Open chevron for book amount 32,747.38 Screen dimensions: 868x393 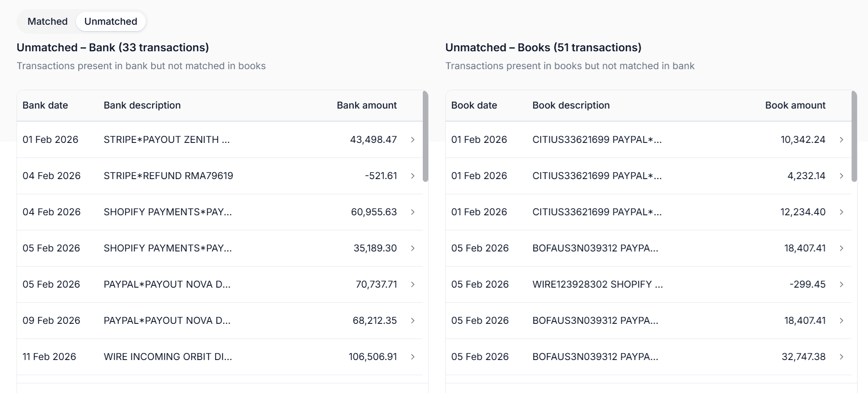(841, 357)
